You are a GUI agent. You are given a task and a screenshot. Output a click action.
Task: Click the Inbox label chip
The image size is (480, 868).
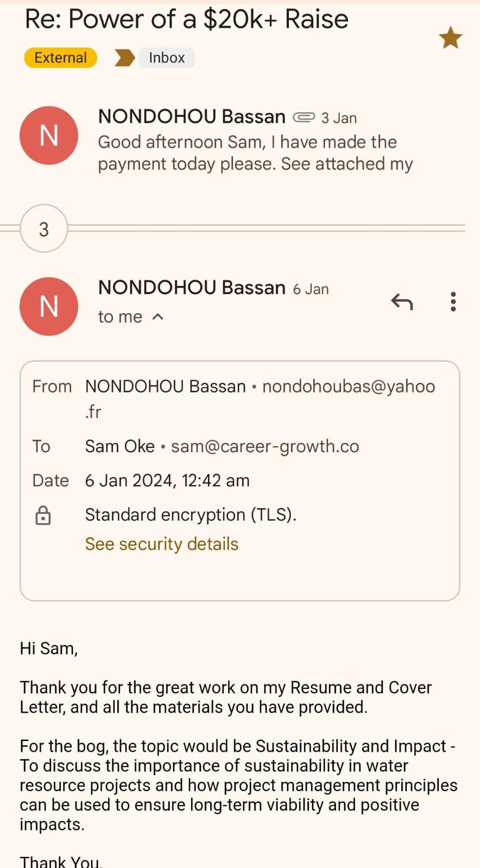[x=167, y=58]
